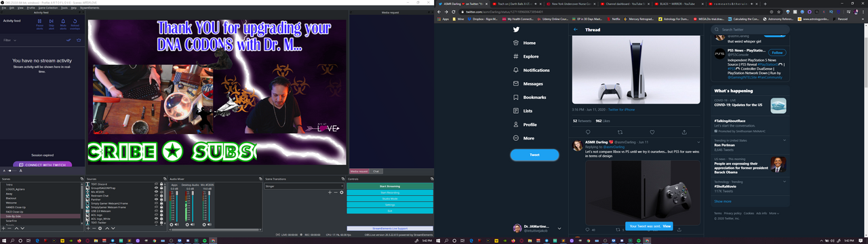This screenshot has width=868, height=244.
Task: Click Connect with Twitch button
Action: pos(42,165)
